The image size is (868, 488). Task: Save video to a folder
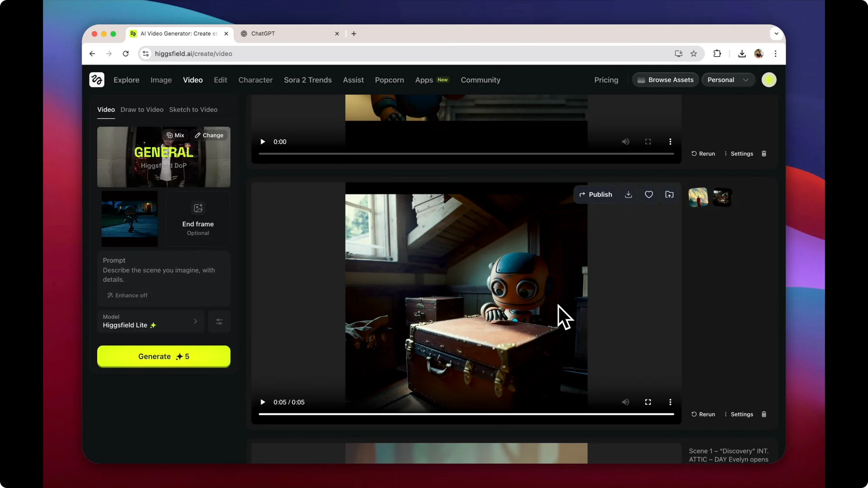coord(670,194)
